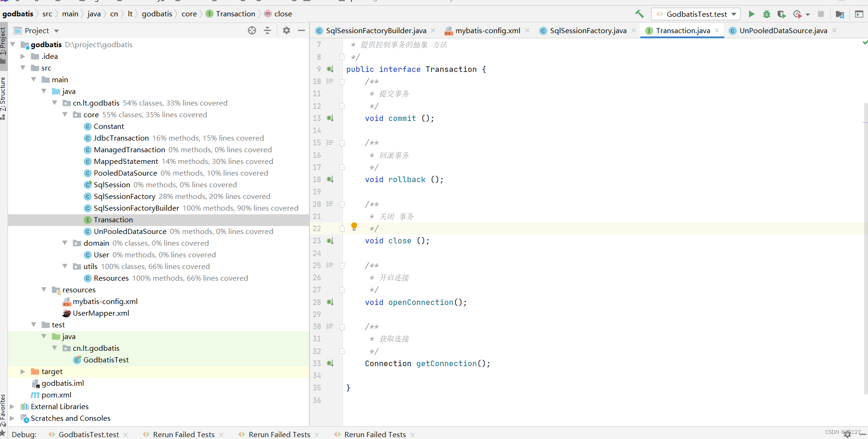868x439 pixels.
Task: Run GodbatisTest.test with green play icon
Action: point(751,14)
